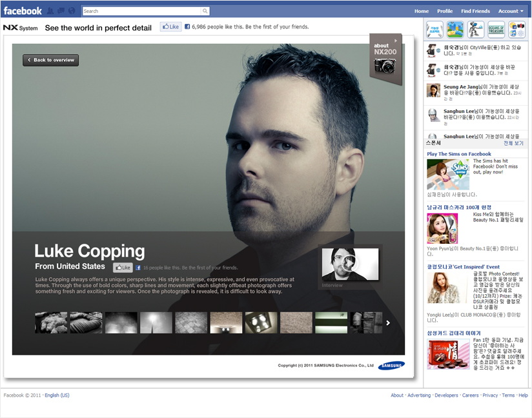Click Back to overview button
This screenshot has width=532, height=418.
click(50, 60)
